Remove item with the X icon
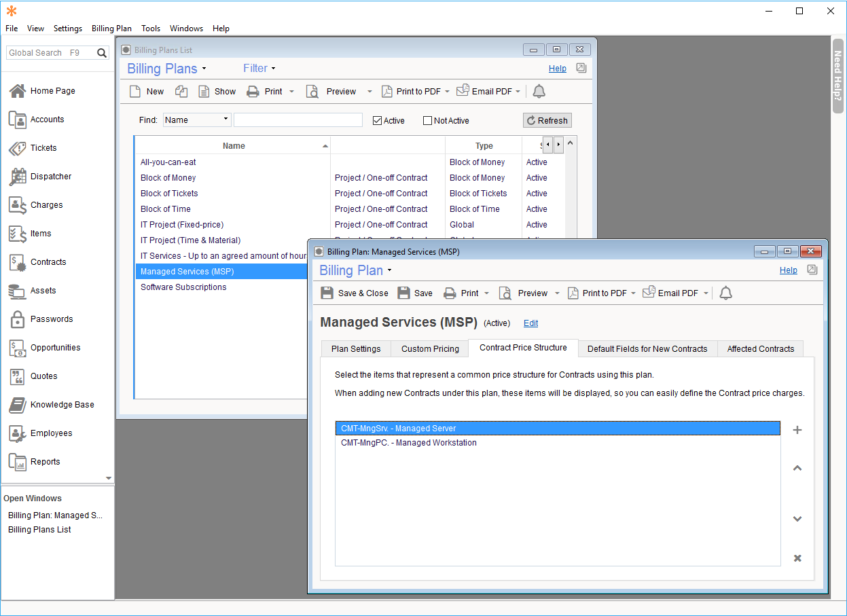Image resolution: width=847 pixels, height=616 pixels. click(x=797, y=558)
